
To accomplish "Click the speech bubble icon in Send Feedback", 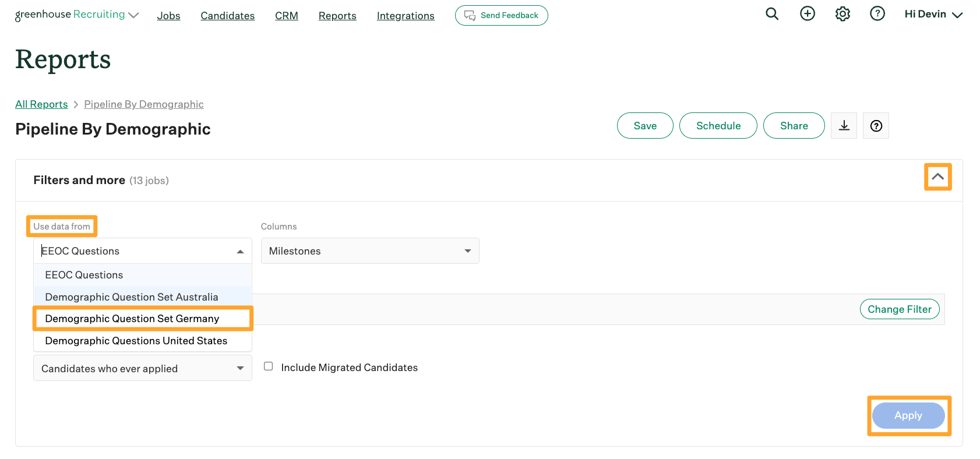I will [x=470, y=16].
